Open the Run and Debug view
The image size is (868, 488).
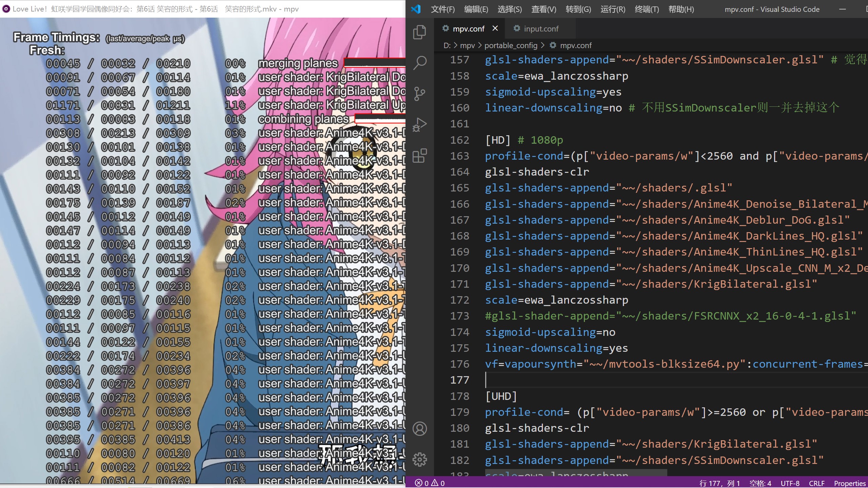[419, 124]
